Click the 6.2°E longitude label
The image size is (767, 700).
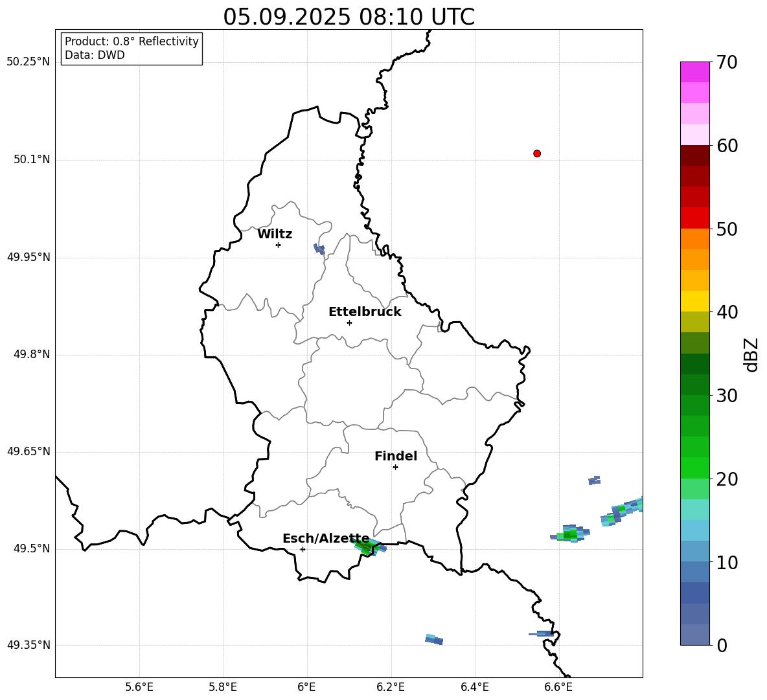coord(391,687)
